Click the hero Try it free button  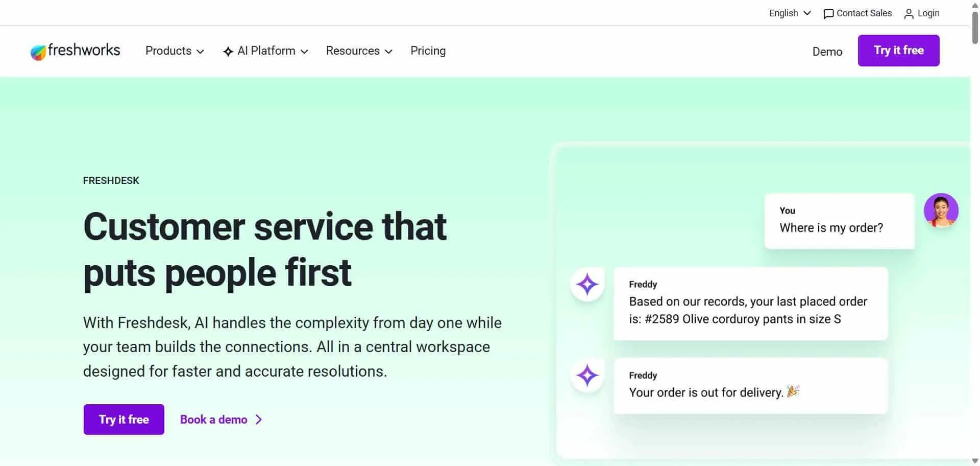click(x=124, y=420)
